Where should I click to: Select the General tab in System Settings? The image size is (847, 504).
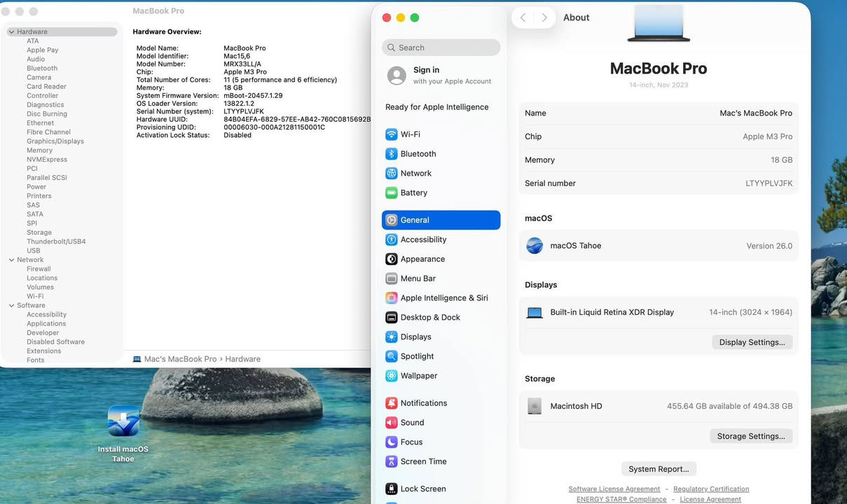441,220
